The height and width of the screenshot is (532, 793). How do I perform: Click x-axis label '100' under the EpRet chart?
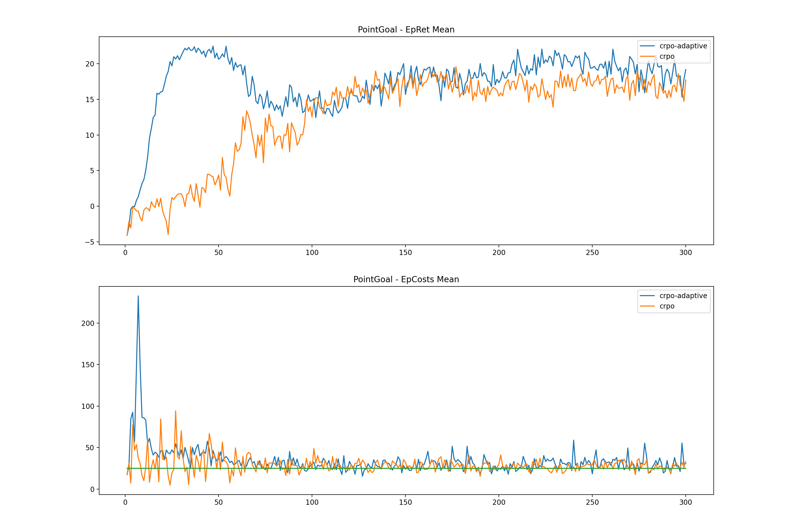pyautogui.click(x=312, y=253)
